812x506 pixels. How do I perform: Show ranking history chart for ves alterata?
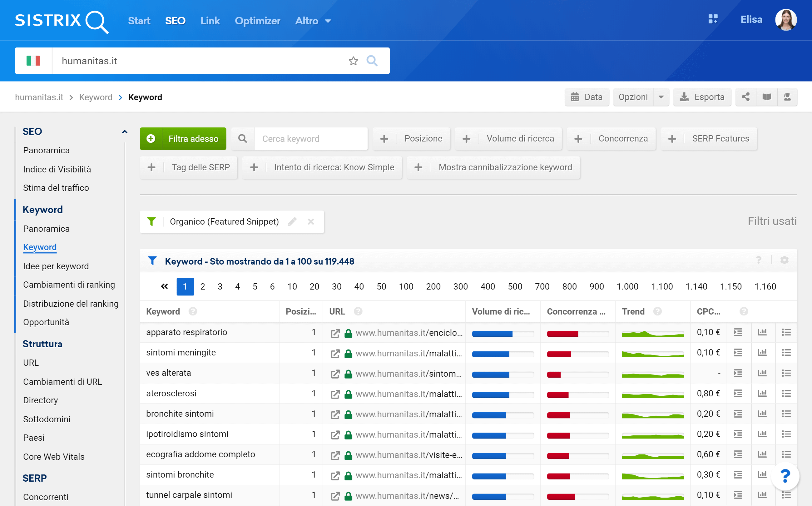[762, 373]
